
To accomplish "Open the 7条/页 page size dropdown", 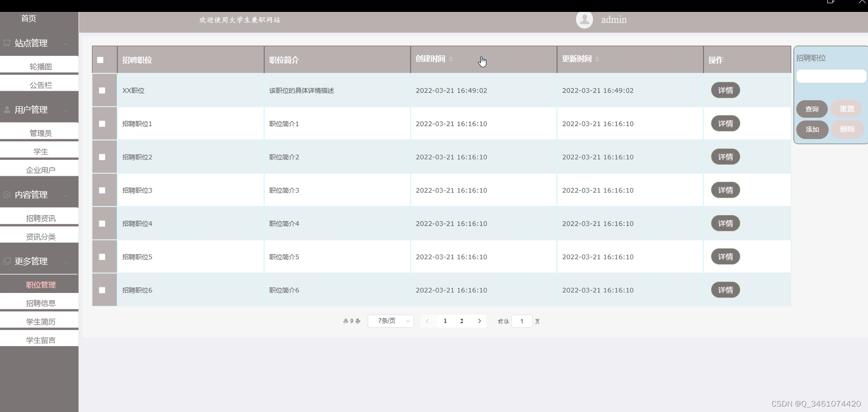I will 391,321.
